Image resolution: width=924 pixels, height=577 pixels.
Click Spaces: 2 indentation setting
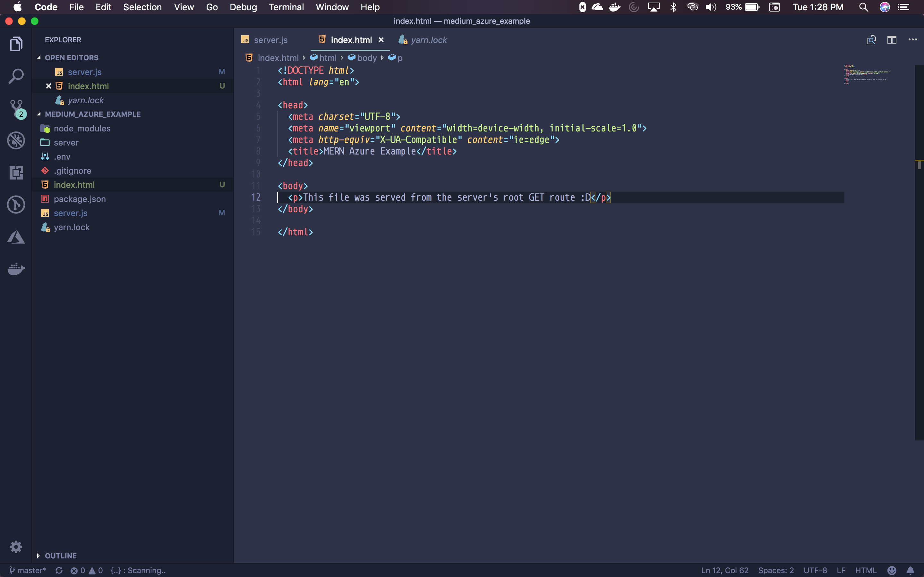tap(775, 570)
